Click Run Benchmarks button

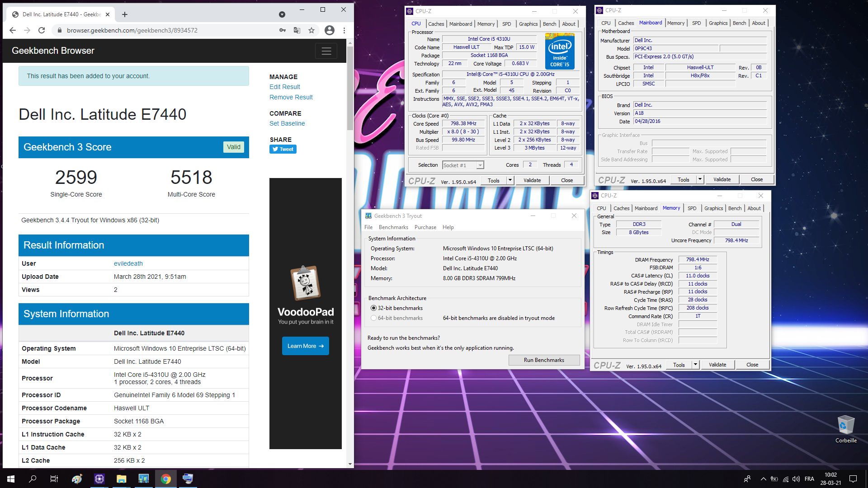(x=544, y=360)
